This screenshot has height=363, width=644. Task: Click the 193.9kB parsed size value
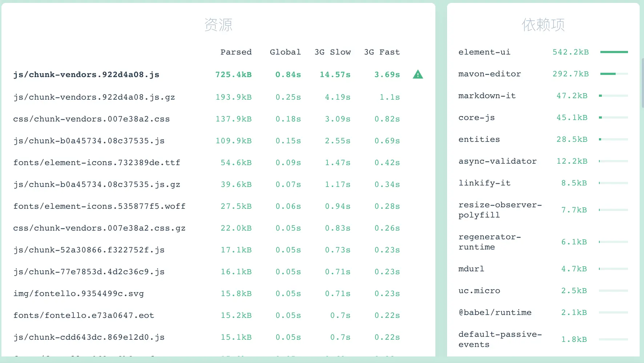pos(233,97)
